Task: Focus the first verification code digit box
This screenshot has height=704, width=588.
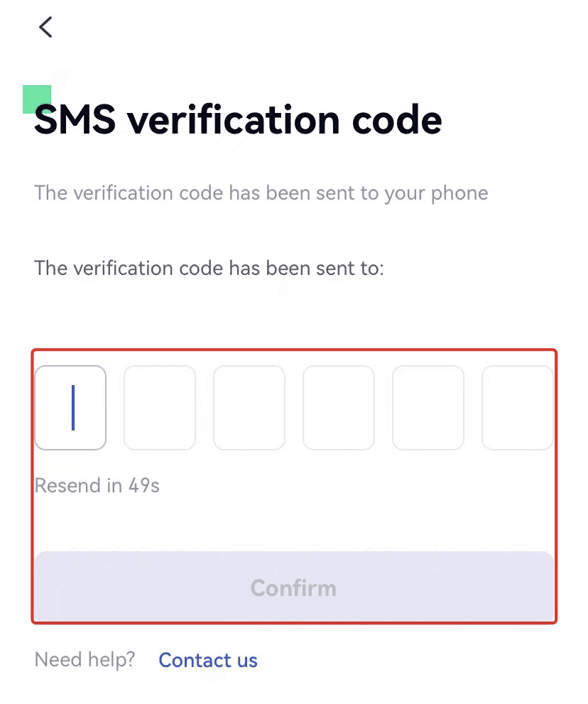Action: point(70,408)
